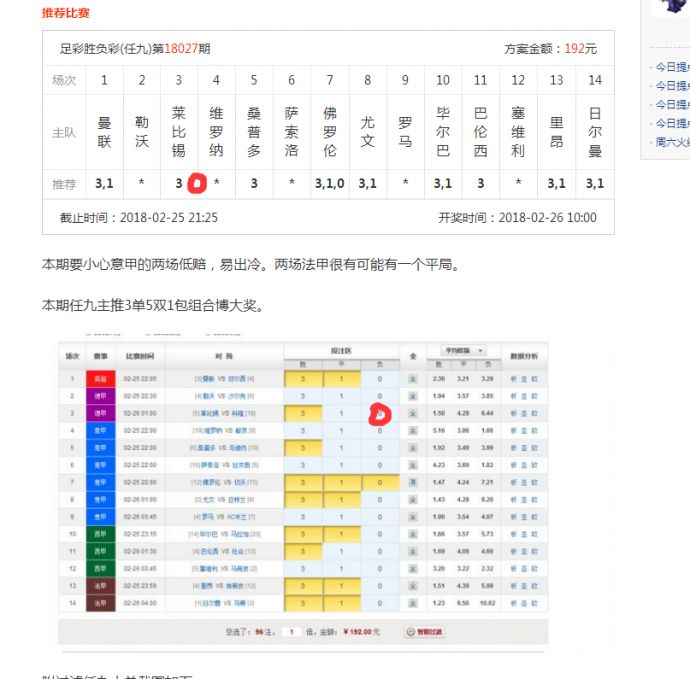This screenshot has width=690, height=679.
Task: Click the 全 select-all icon for match 1
Action: (x=413, y=379)
